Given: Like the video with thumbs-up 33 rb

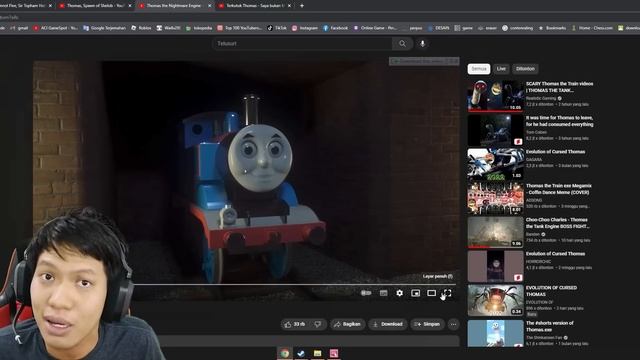Looking at the screenshot, I should click(295, 324).
